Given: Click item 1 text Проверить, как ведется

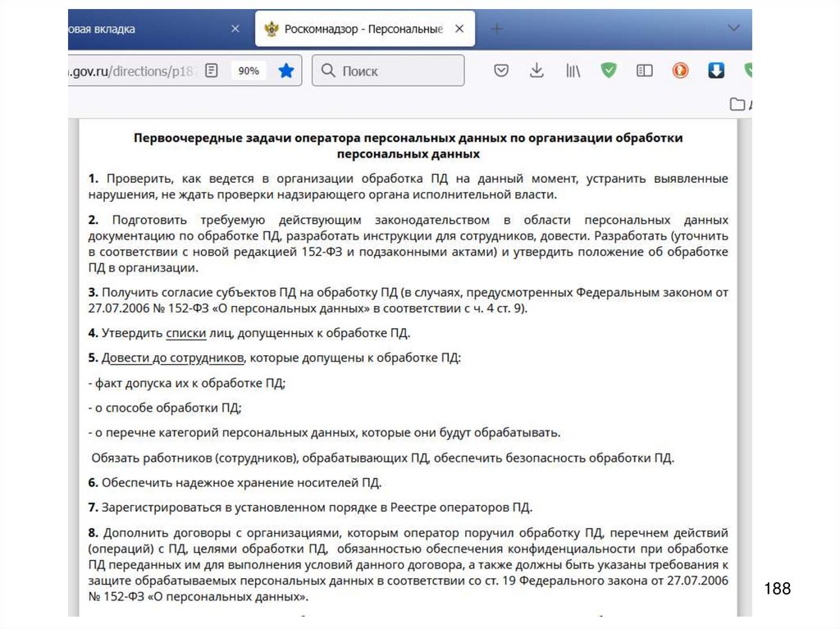Looking at the screenshot, I should coord(409,186).
